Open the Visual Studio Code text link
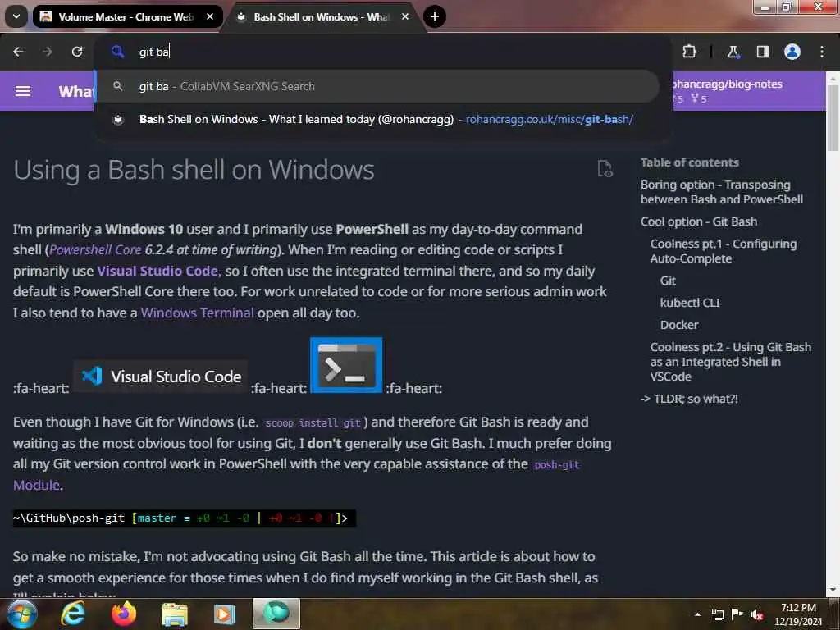 [157, 271]
